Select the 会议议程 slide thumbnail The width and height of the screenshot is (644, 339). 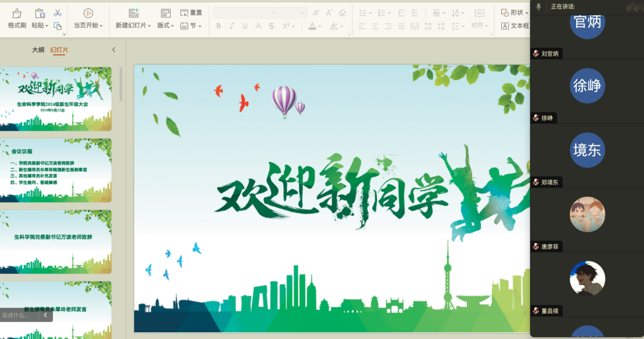coord(55,170)
